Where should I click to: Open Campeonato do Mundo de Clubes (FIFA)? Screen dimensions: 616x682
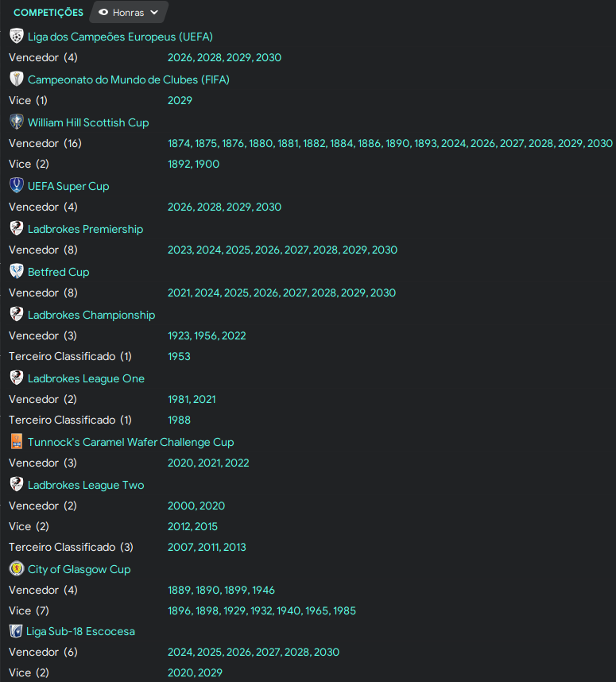click(x=128, y=79)
